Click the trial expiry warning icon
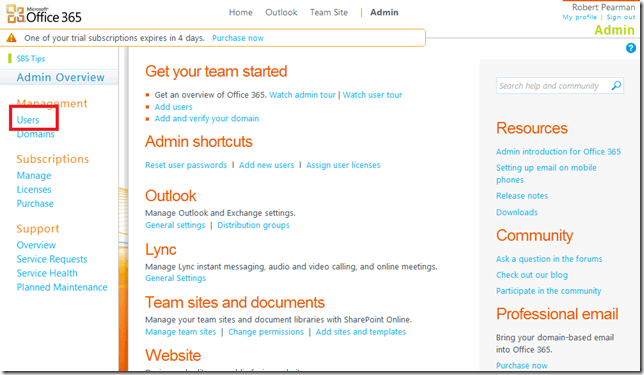 [12, 38]
